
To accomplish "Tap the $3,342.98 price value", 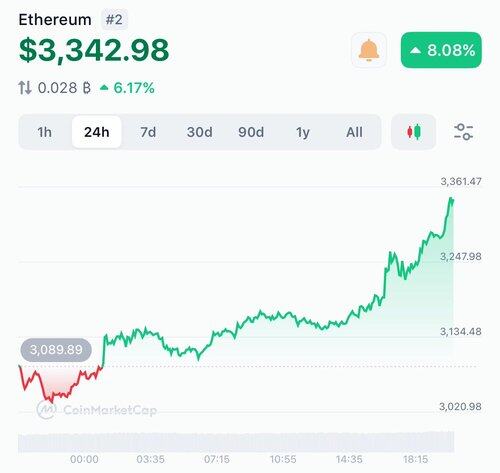I will [x=94, y=50].
